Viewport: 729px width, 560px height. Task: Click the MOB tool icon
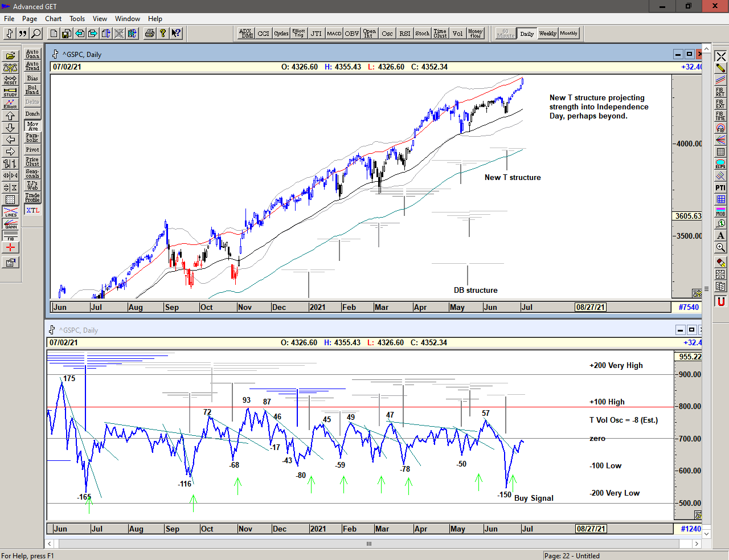[720, 211]
